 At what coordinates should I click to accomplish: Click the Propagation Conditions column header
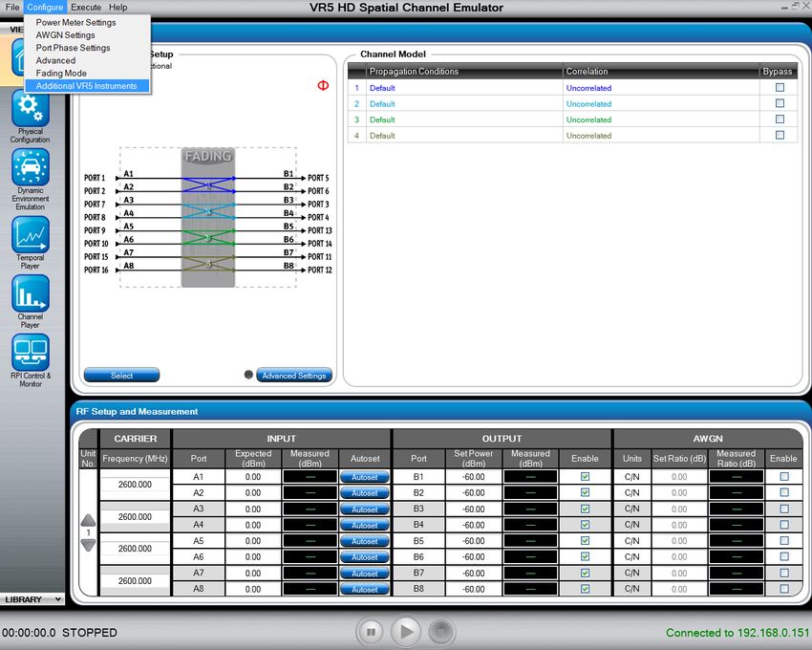[464, 72]
